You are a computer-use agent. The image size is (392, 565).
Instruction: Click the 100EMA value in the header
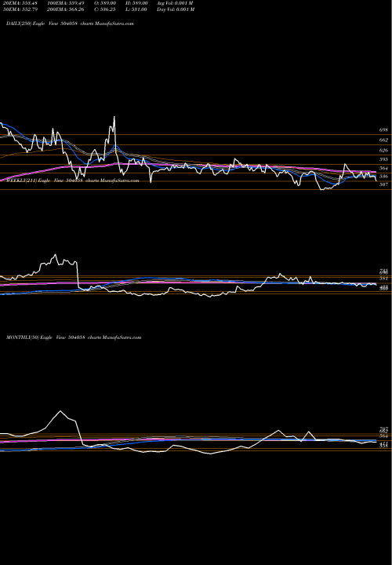point(66,3)
